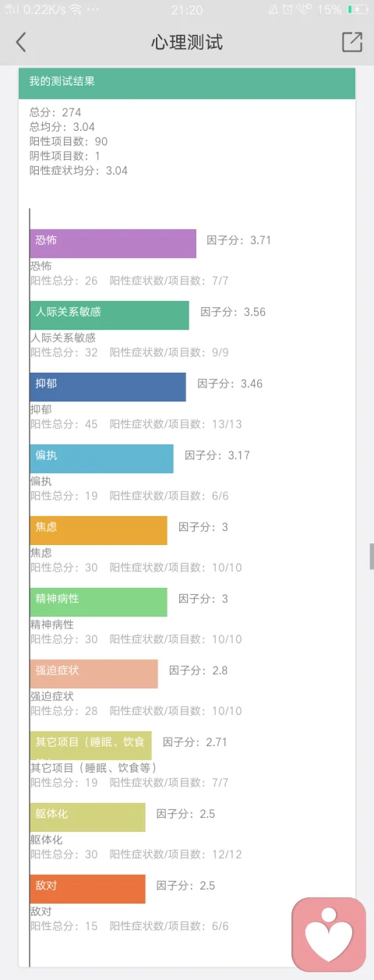
Task: Tap the 躯体化 bar
Action: pyautogui.click(x=87, y=817)
